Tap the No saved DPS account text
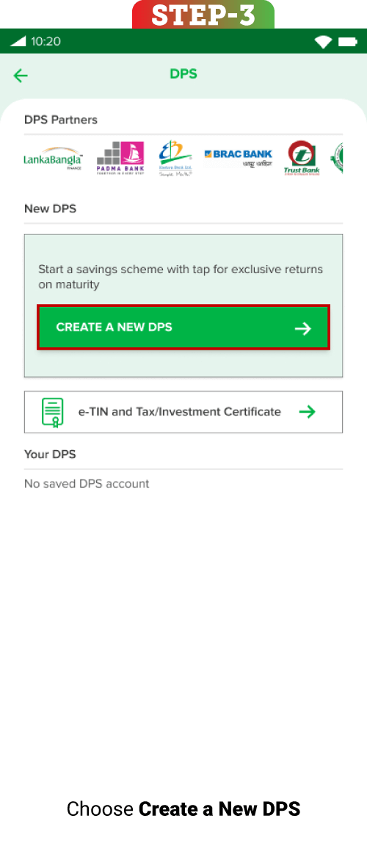The height and width of the screenshot is (868, 367). [x=87, y=483]
